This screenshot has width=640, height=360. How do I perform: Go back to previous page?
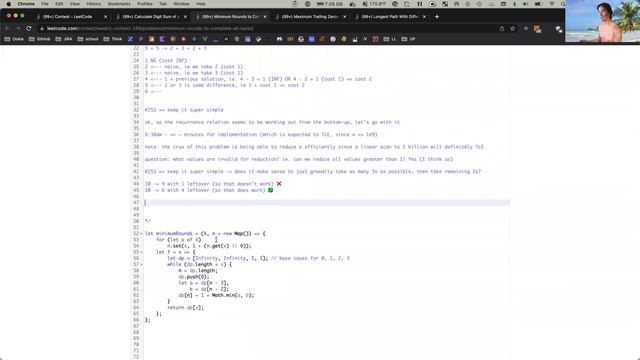click(7, 29)
